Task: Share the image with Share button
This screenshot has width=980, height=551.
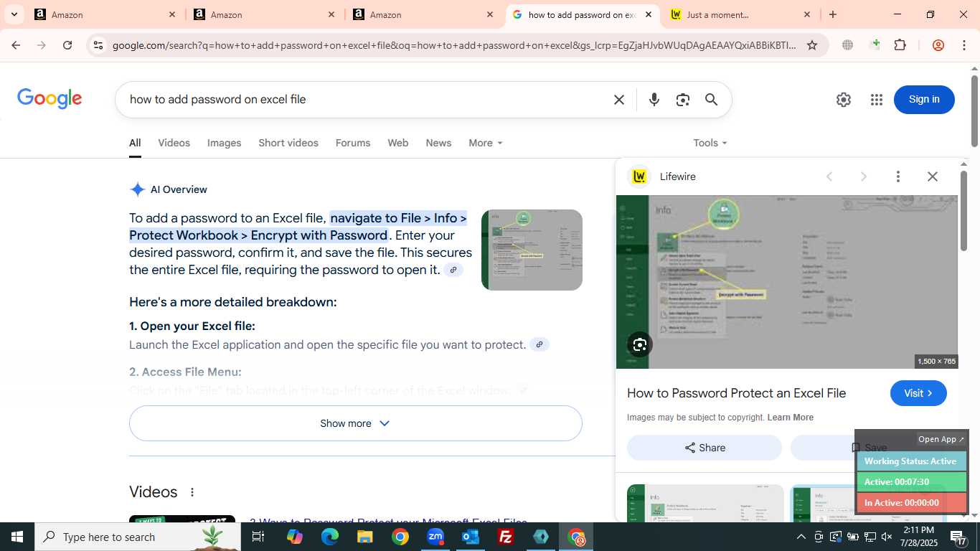Action: point(705,448)
